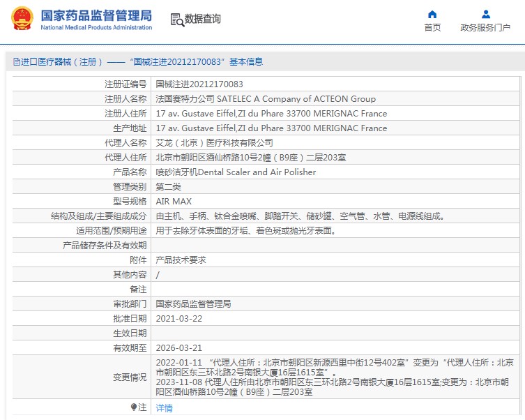
Task: Click the 变更情况 label
Action: (x=130, y=377)
